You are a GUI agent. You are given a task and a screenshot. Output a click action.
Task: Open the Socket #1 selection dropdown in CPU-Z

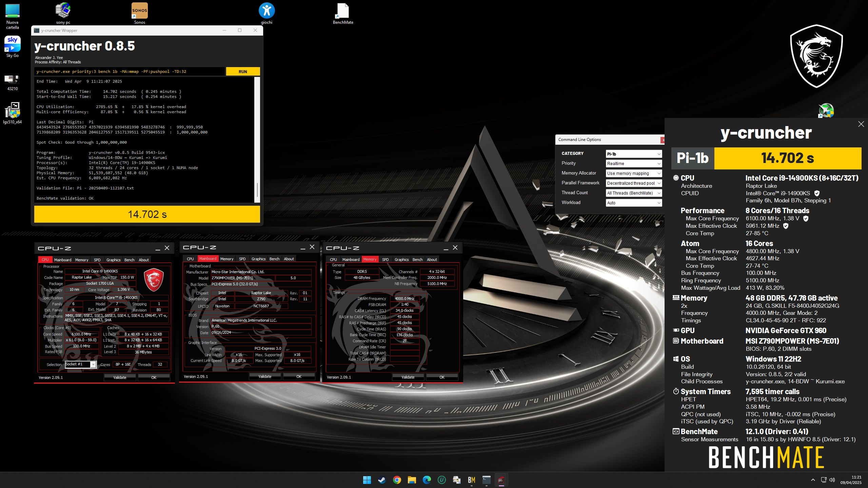click(x=81, y=364)
